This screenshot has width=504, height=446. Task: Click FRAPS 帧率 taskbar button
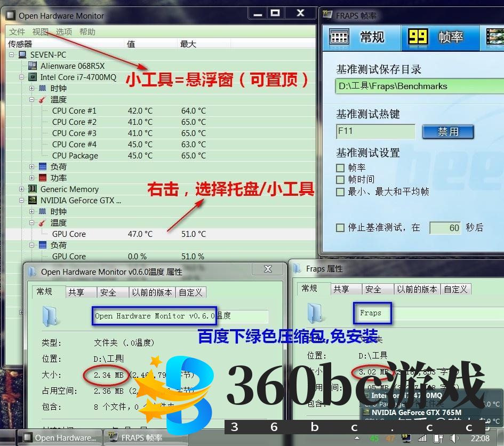pyautogui.click(x=135, y=438)
